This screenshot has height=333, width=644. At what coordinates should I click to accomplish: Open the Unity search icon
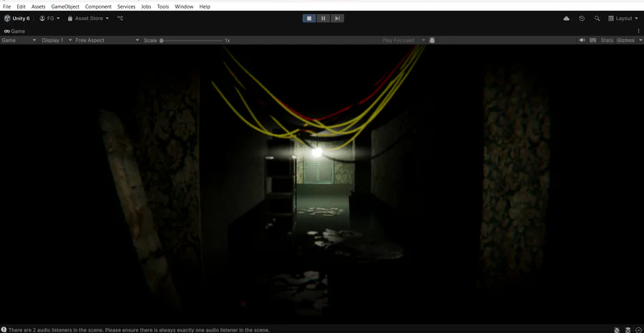(597, 19)
